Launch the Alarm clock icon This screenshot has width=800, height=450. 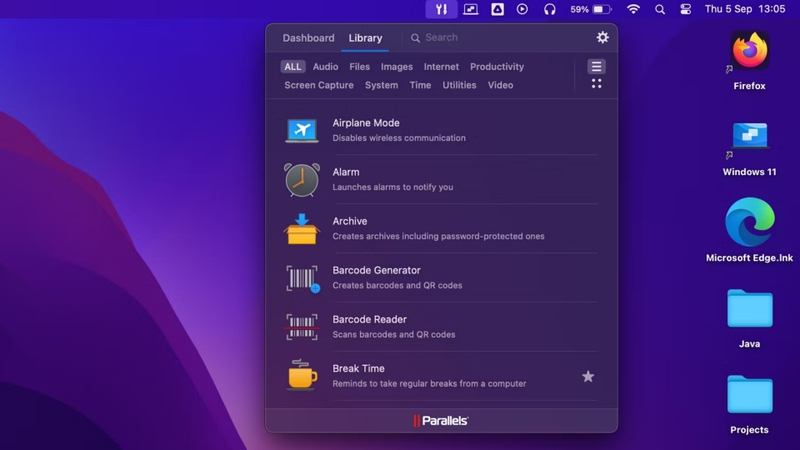pyautogui.click(x=302, y=180)
